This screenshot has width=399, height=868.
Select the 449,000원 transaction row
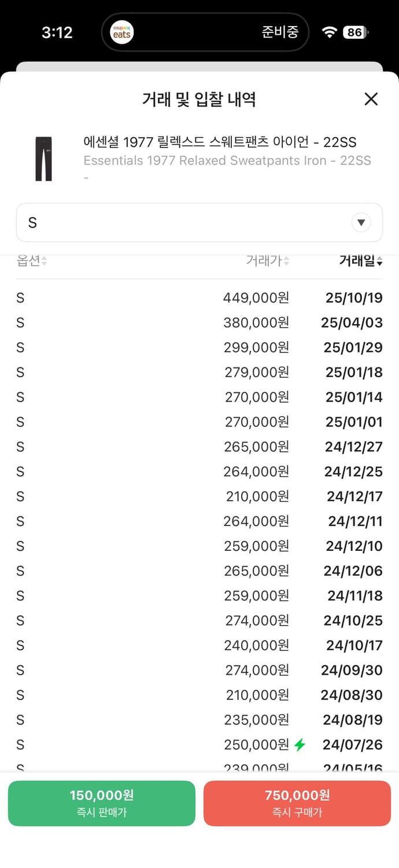coord(199,297)
